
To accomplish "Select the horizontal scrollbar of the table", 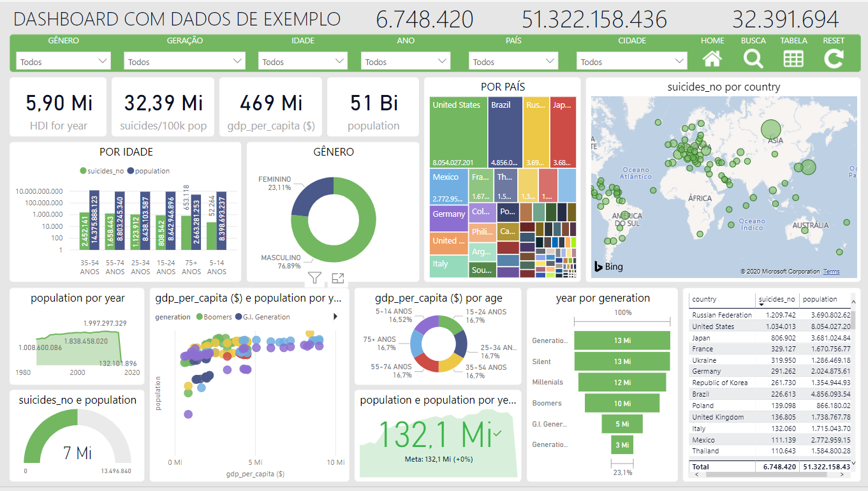I will pos(765,475).
